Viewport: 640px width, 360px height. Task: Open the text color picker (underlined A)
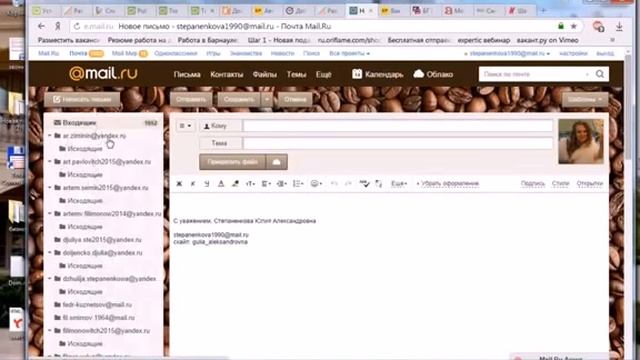click(x=221, y=184)
